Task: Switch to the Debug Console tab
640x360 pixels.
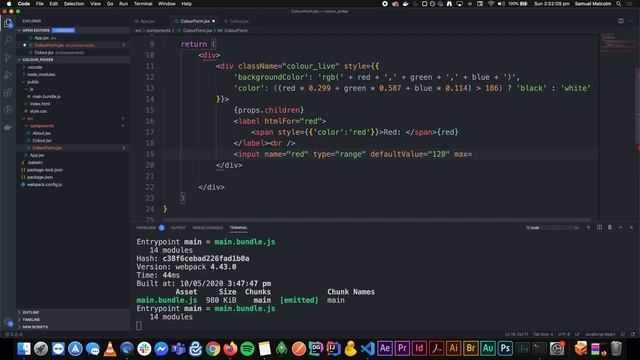Action: pyautogui.click(x=208, y=228)
